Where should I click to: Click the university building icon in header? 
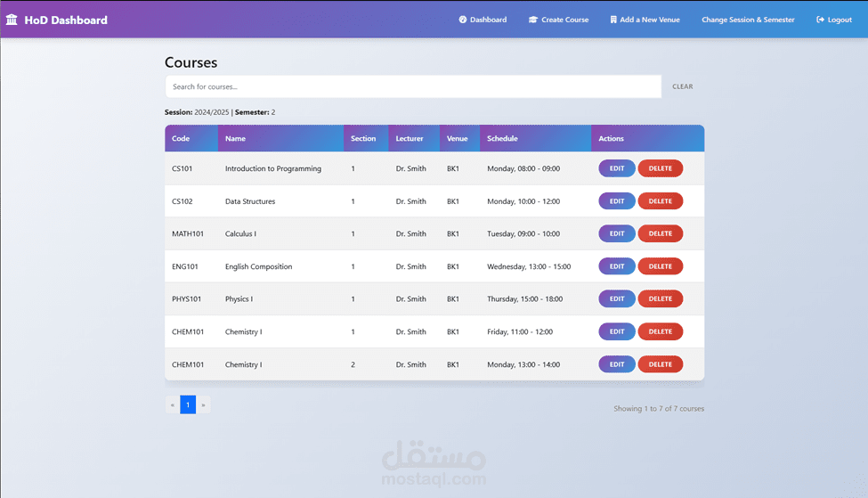pos(12,20)
